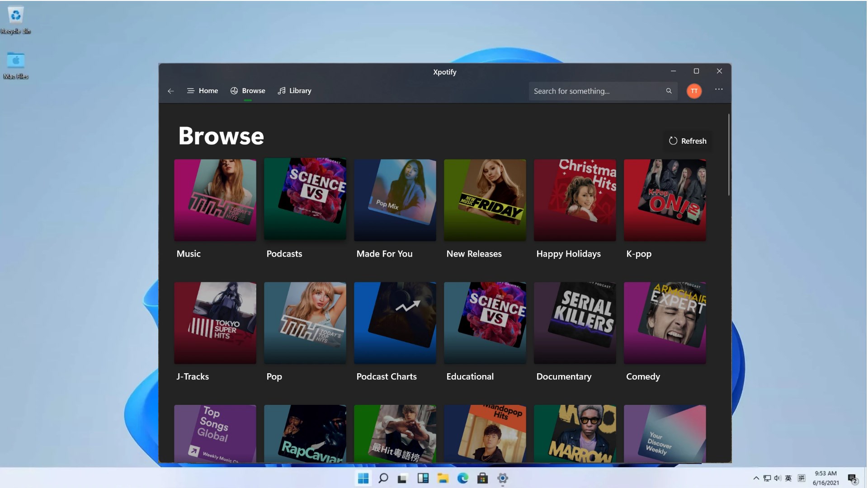This screenshot has width=868, height=488.
Task: Expand the system tray hidden icons chevron
Action: [756, 478]
